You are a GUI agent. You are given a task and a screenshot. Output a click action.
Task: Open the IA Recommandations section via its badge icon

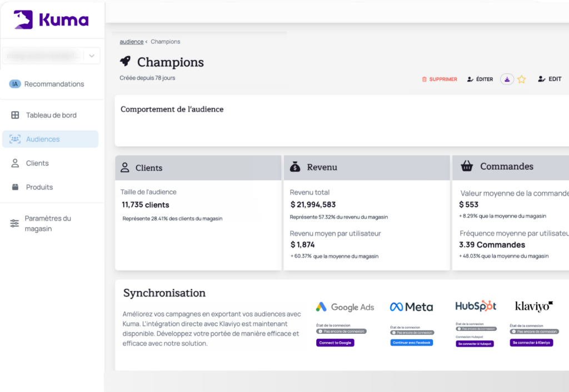click(x=15, y=84)
